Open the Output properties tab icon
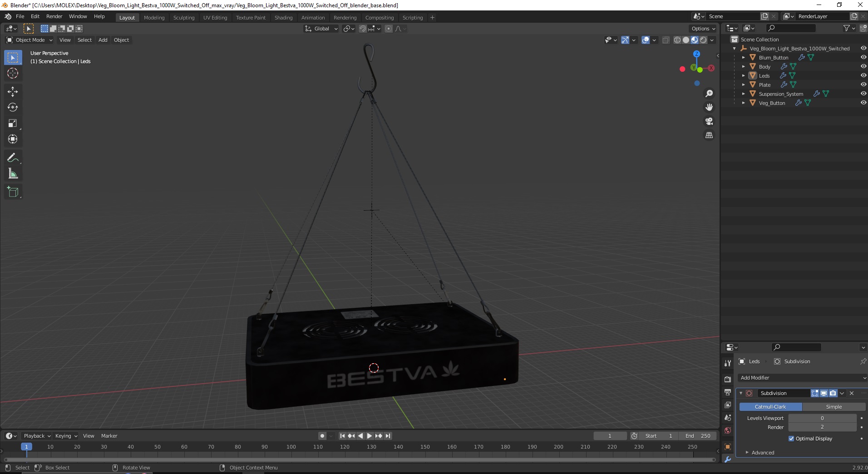The width and height of the screenshot is (868, 474). coord(728,392)
